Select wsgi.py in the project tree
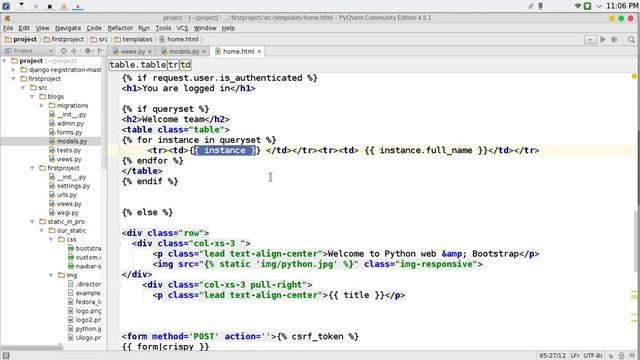The image size is (640, 360). point(64,213)
